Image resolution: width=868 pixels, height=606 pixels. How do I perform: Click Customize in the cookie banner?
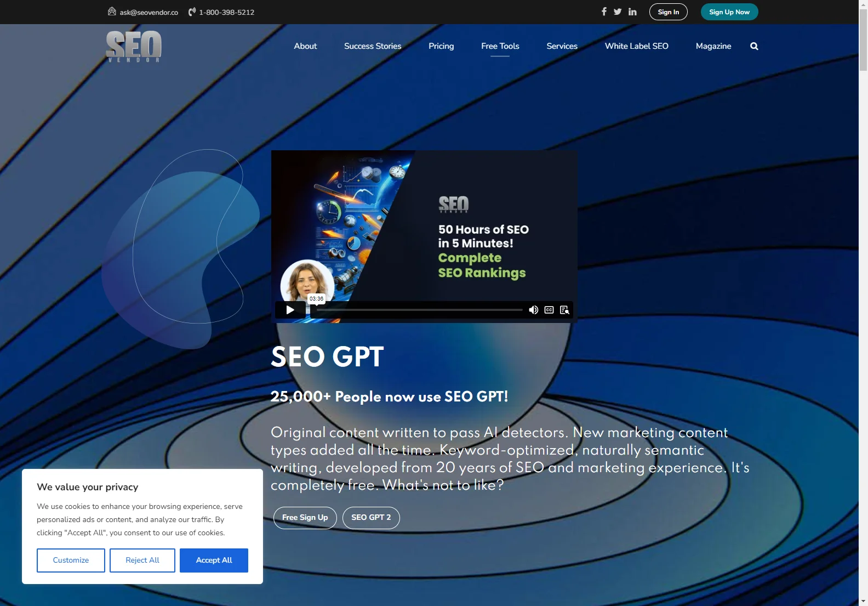[71, 560]
